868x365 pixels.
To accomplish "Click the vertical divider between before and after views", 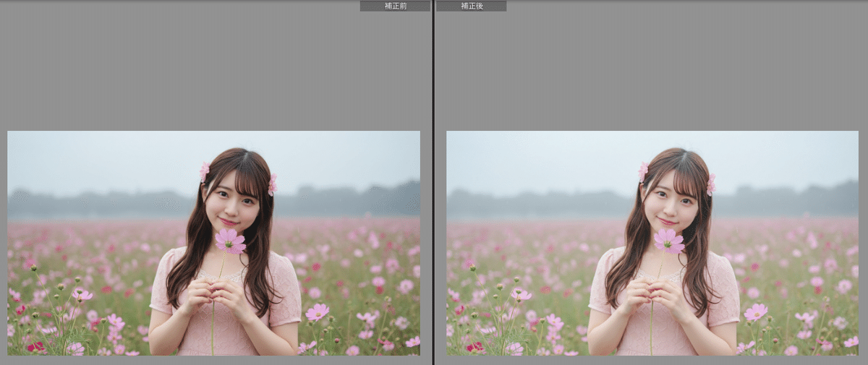I will [433, 181].
